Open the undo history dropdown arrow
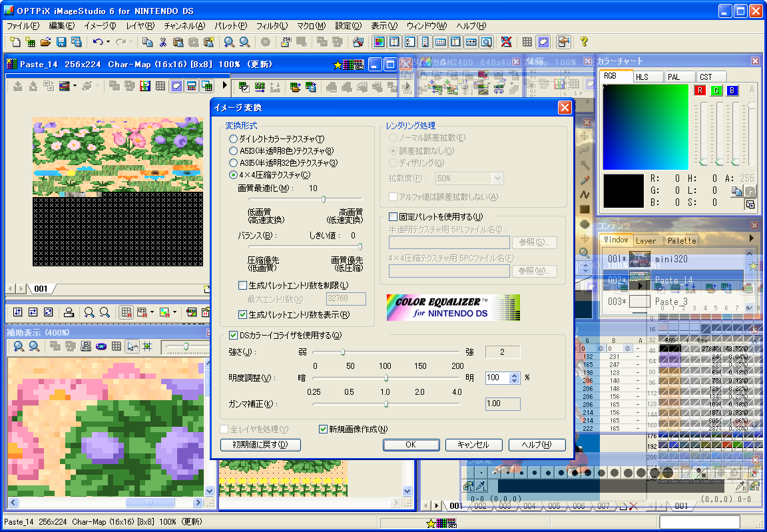The image size is (767, 532). point(108,42)
